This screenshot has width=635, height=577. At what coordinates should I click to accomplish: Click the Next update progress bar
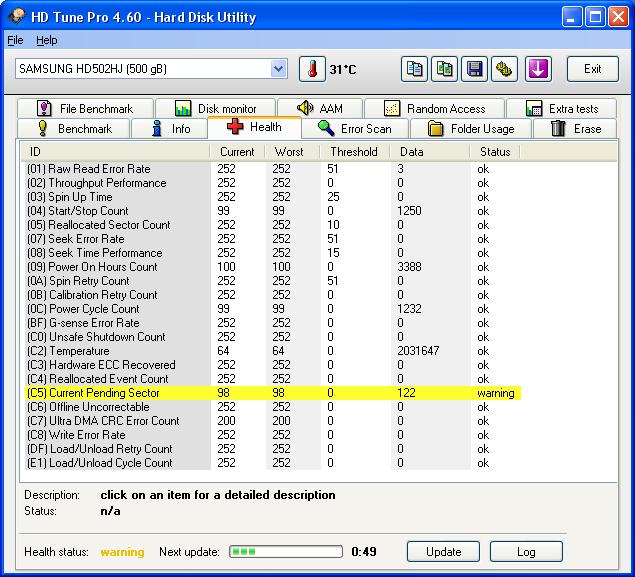click(x=286, y=551)
